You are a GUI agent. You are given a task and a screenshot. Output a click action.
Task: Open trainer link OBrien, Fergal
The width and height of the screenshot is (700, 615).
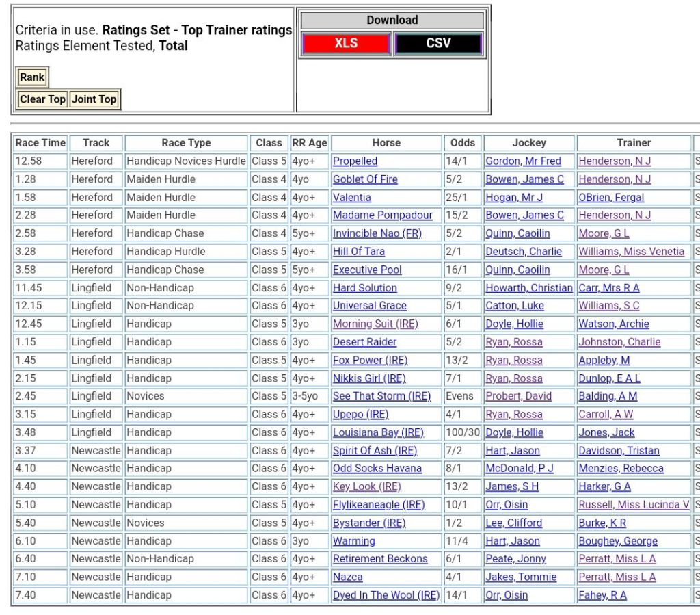point(611,198)
